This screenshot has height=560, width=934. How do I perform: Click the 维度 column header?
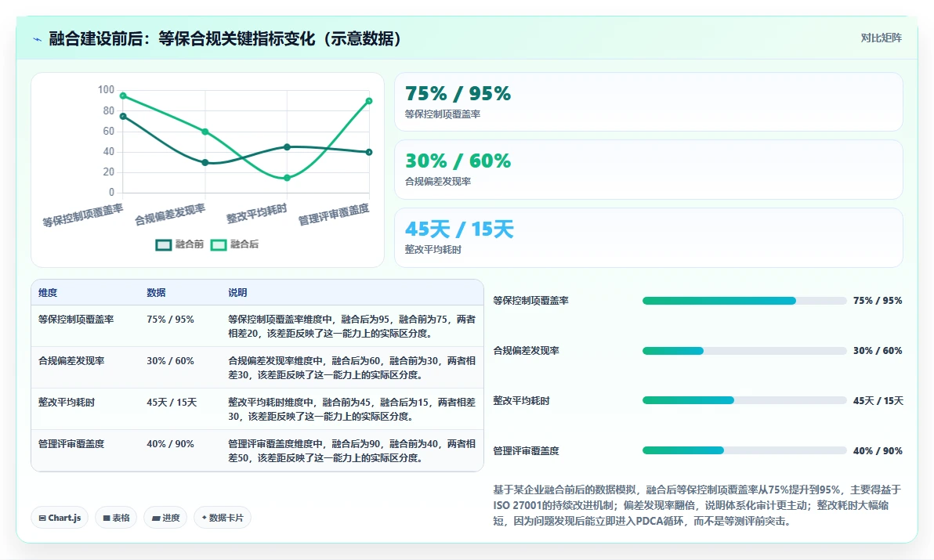pyautogui.click(x=48, y=292)
